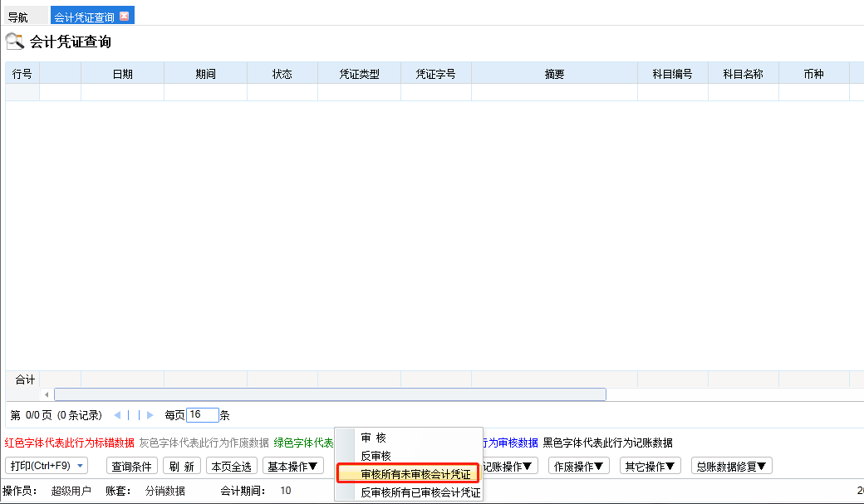The width and height of the screenshot is (864, 504).
Task: Open the 作废操作 dropdown button
Action: [578, 466]
